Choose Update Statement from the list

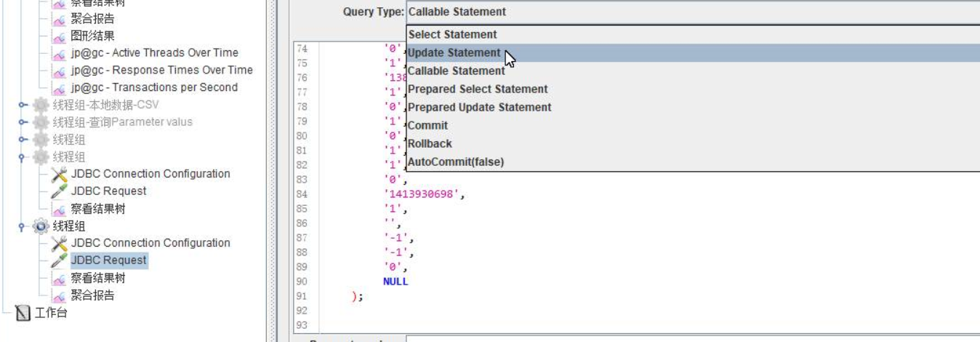pos(454,53)
